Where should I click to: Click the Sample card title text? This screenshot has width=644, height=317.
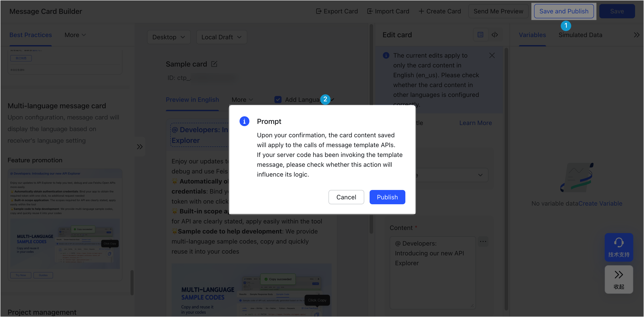(186, 64)
